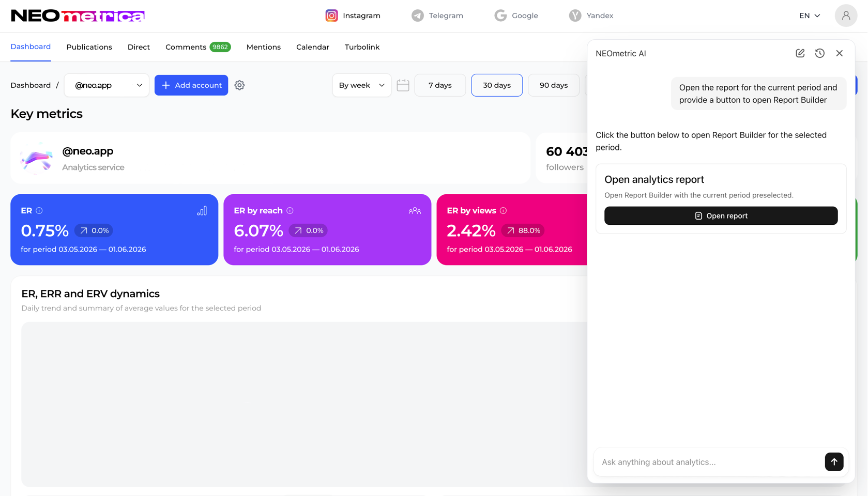Click the ER info icon

pyautogui.click(x=39, y=211)
